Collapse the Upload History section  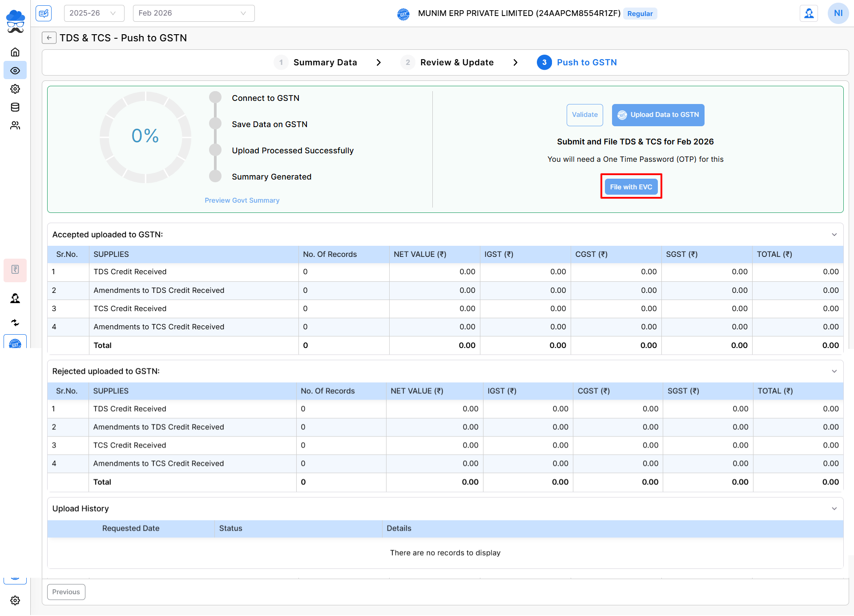click(x=834, y=508)
